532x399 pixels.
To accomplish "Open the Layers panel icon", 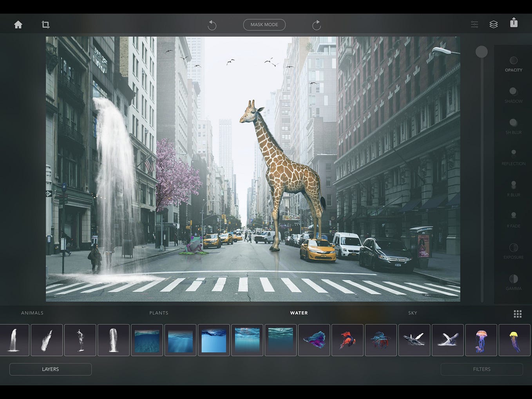I will tap(493, 24).
